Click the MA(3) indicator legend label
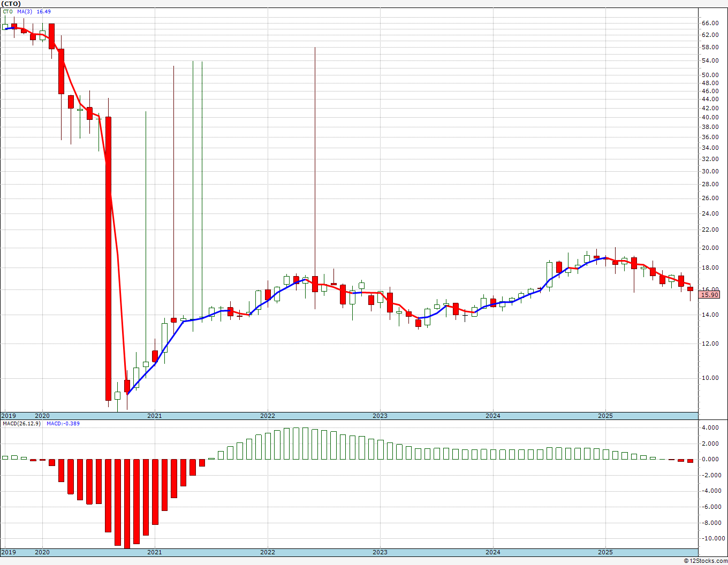The width and height of the screenshot is (728, 565). pos(25,11)
